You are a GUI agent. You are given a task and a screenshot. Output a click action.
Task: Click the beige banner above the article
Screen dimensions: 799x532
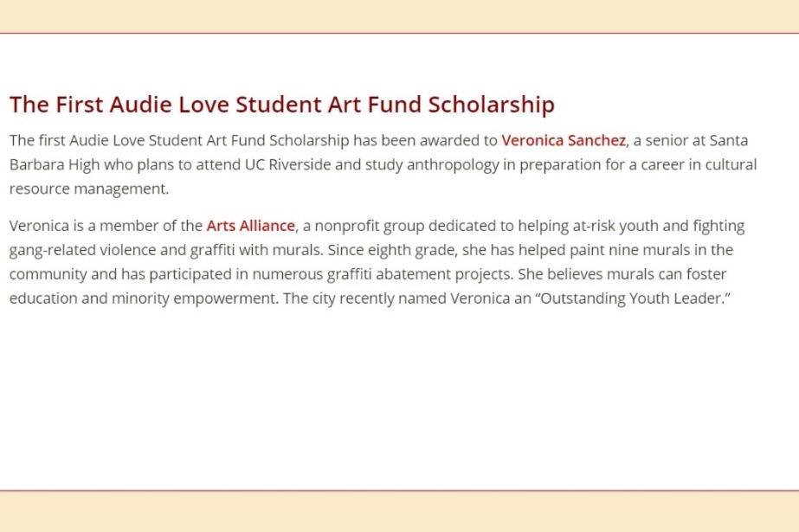pos(399,16)
